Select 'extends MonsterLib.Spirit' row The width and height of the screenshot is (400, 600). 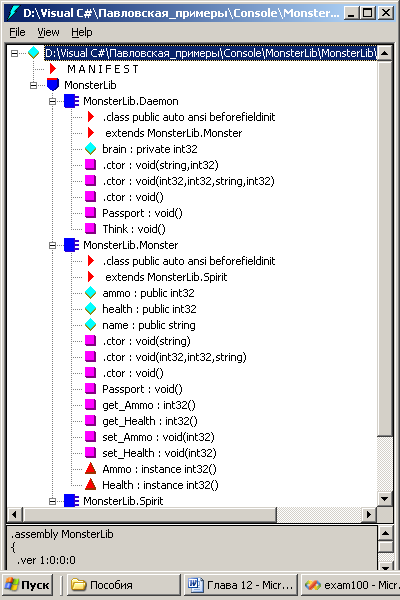pos(166,277)
